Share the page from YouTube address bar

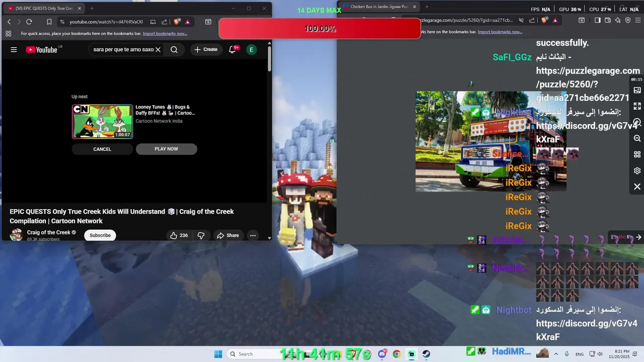pyautogui.click(x=165, y=22)
